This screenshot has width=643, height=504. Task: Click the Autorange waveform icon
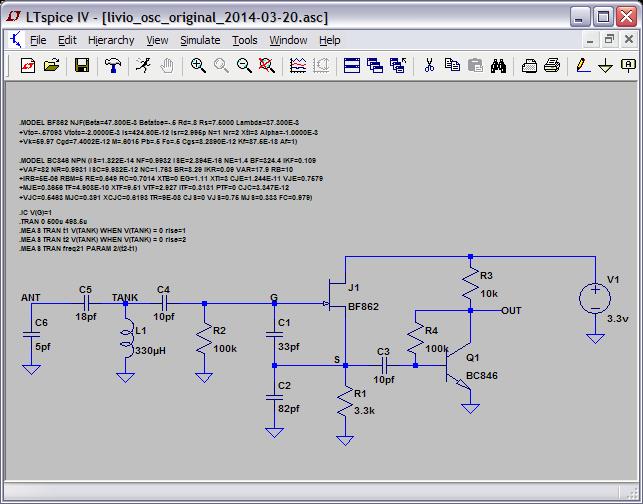click(298, 65)
